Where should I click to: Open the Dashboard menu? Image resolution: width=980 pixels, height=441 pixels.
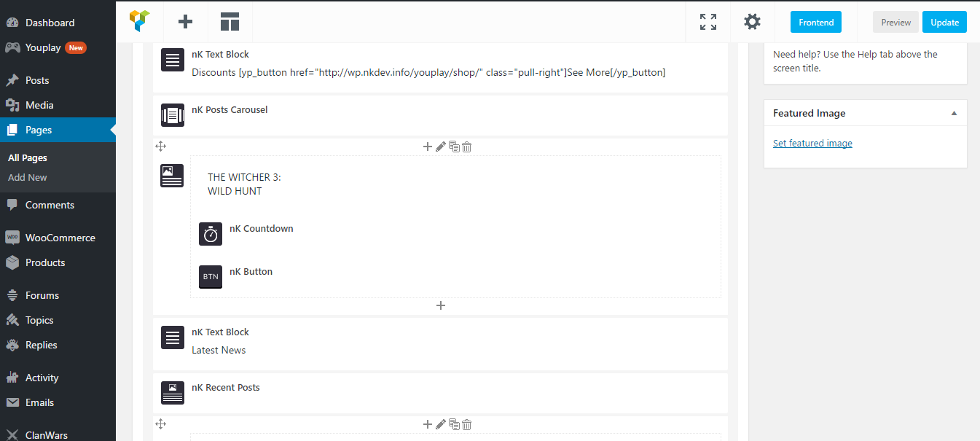tap(58, 23)
